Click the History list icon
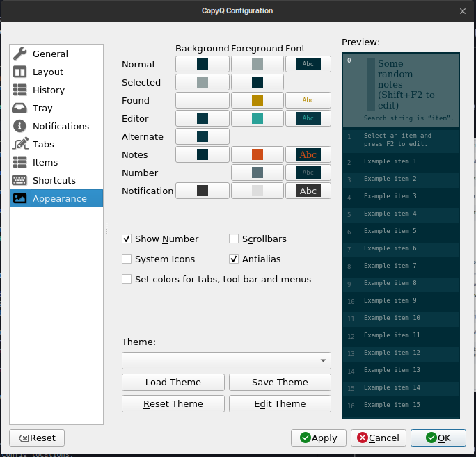 point(20,90)
